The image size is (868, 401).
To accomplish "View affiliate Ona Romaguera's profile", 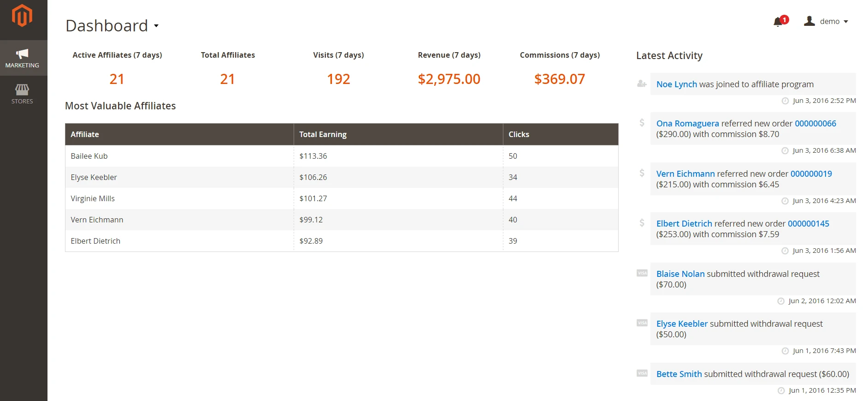I will tap(687, 123).
